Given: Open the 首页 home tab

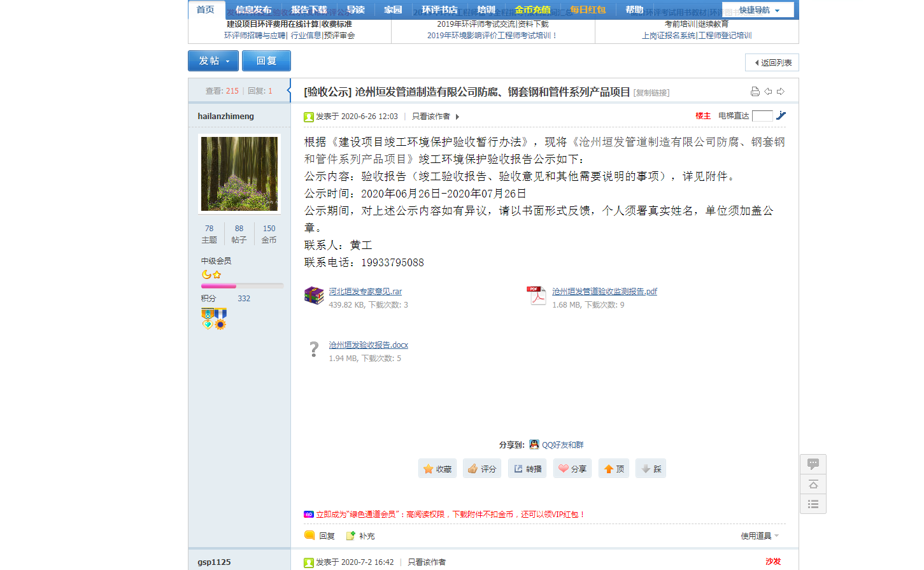Looking at the screenshot, I should [x=205, y=10].
